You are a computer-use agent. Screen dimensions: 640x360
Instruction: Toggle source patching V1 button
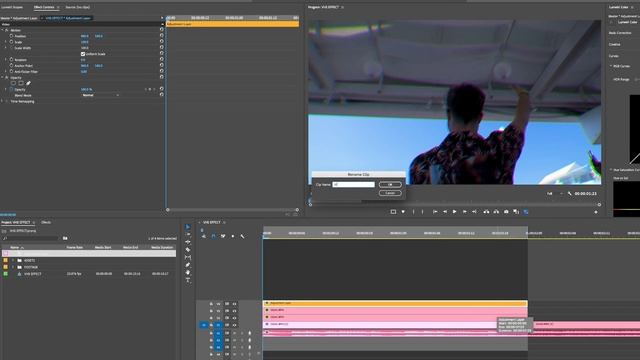[204, 325]
